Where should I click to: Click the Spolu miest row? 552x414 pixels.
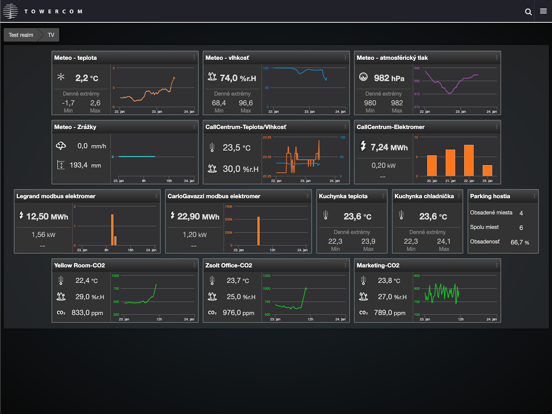click(x=497, y=227)
